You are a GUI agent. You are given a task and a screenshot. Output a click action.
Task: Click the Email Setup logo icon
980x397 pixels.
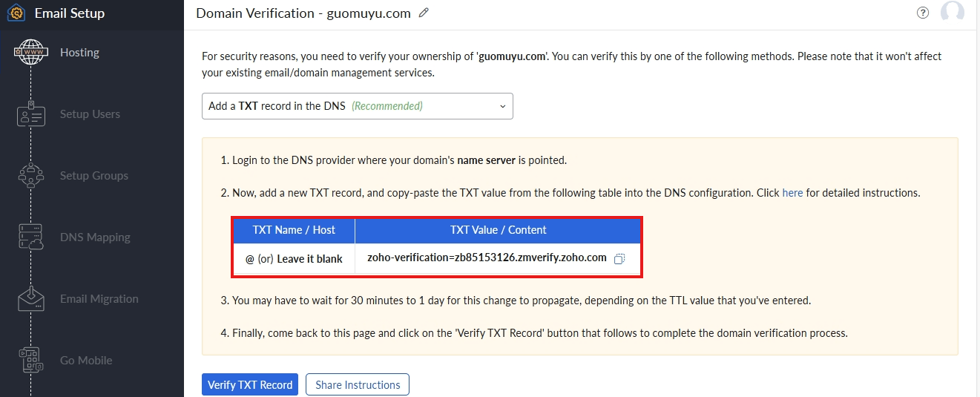click(16, 13)
